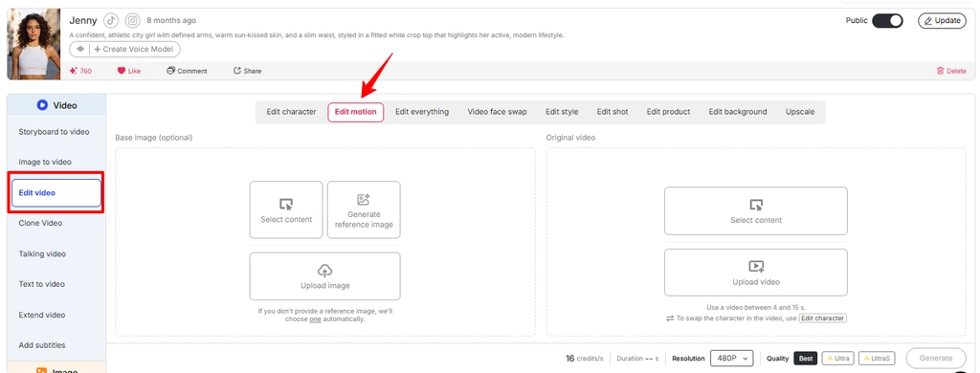Click Upload video box
This screenshot has height=373, width=980.
click(x=756, y=273)
